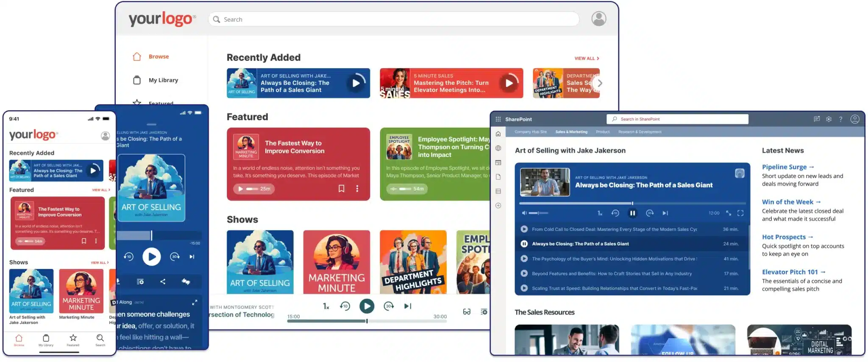The height and width of the screenshot is (362, 868).
Task: Click the podcast icon atop the SharePoint player
Action: tap(740, 173)
